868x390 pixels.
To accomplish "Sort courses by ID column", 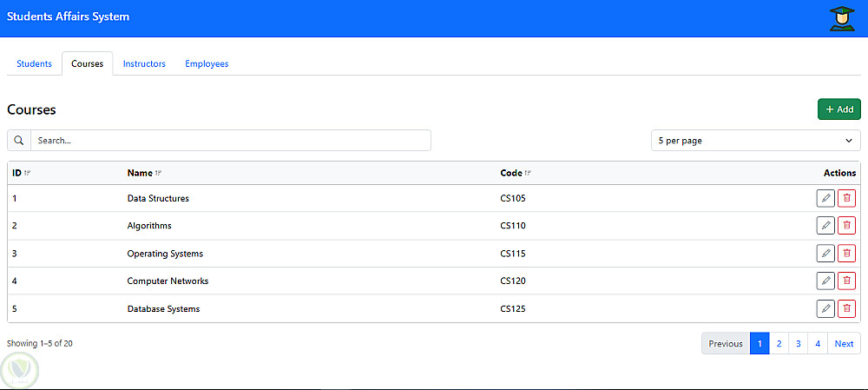I will click(27, 173).
